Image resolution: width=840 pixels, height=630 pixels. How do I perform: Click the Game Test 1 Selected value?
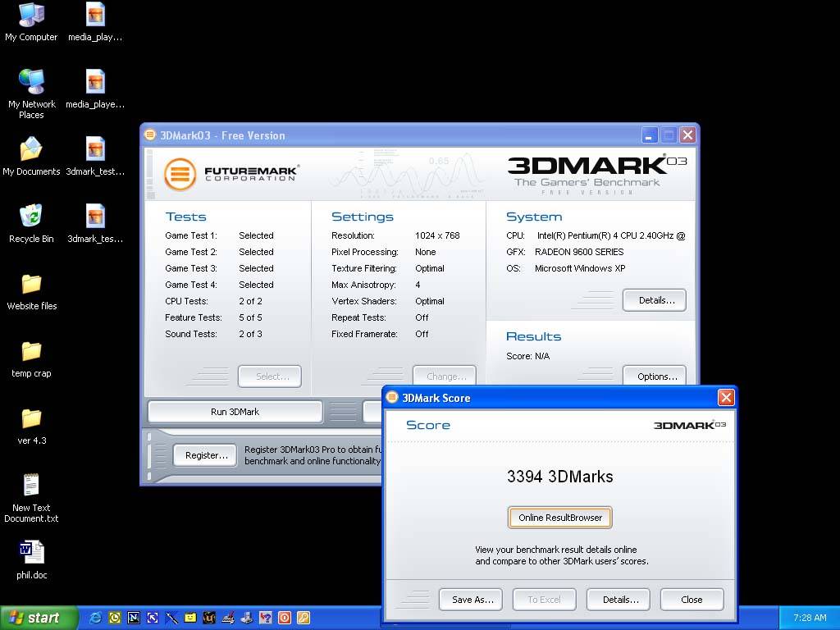point(256,235)
